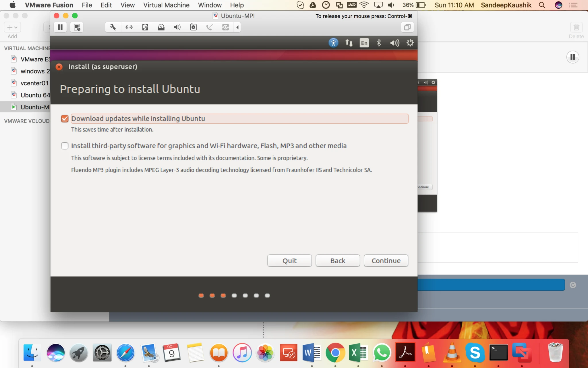
Task: Expand the Add dropdown in library
Action: pos(12,27)
